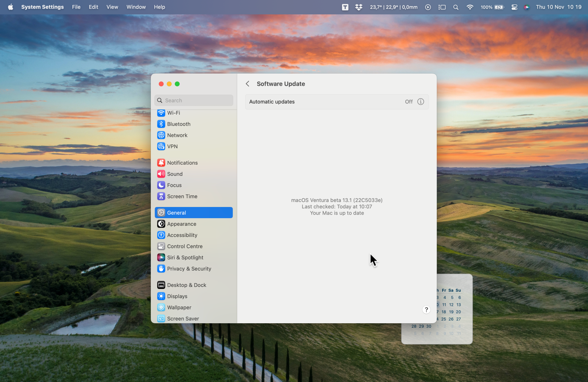
Task: Open the Apple menu
Action: (x=11, y=7)
